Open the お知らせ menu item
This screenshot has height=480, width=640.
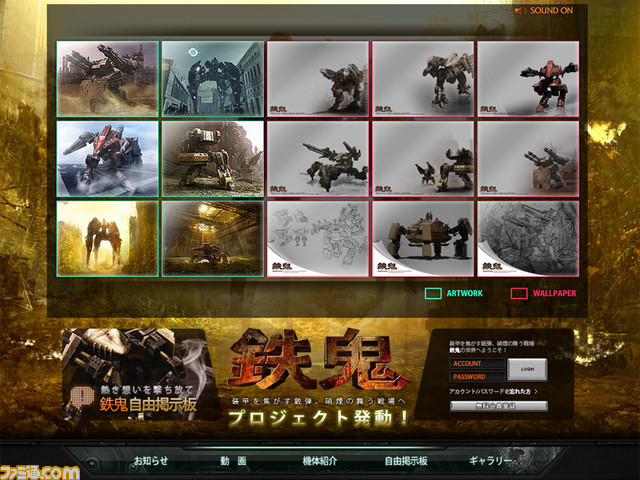(x=151, y=461)
